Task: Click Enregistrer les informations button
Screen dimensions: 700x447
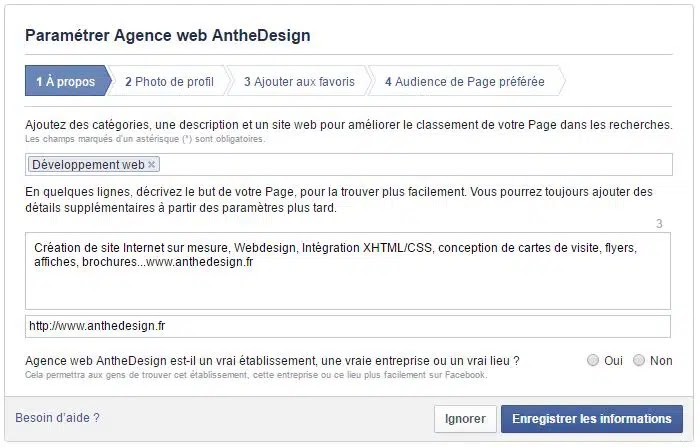Action: [592, 419]
